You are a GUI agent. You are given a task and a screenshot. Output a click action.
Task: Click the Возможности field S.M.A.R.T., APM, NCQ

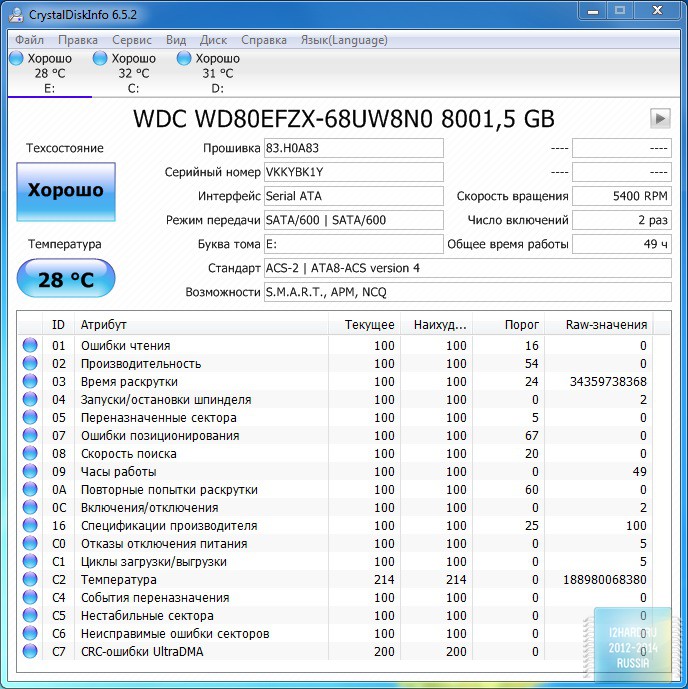point(468,292)
